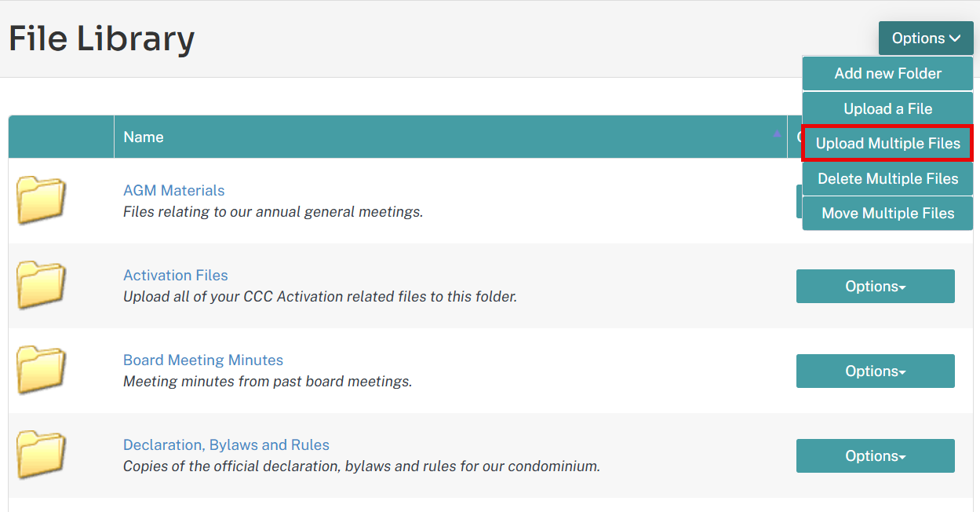Expand Options for the Declaration, Bylaws and Rules row
Viewport: 980px width, 512px height.
[x=876, y=456]
